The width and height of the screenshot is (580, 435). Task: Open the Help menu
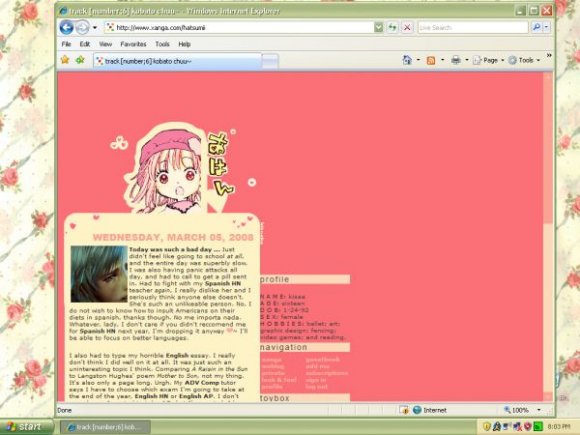[184, 44]
